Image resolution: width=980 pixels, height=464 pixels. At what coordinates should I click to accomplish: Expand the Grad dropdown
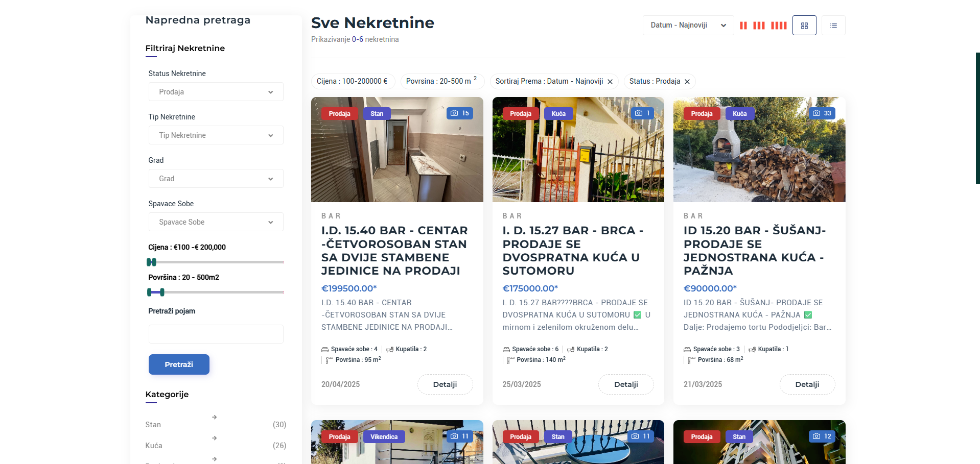[216, 179]
